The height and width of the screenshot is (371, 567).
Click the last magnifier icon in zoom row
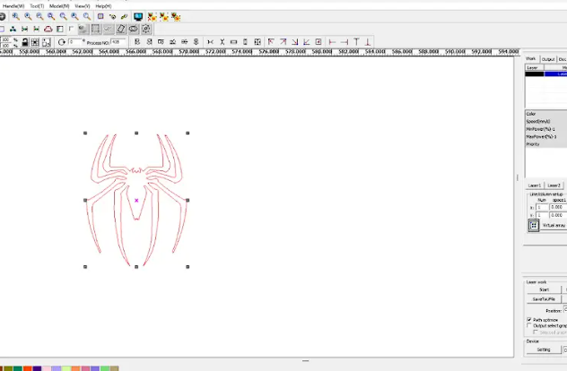(87, 17)
